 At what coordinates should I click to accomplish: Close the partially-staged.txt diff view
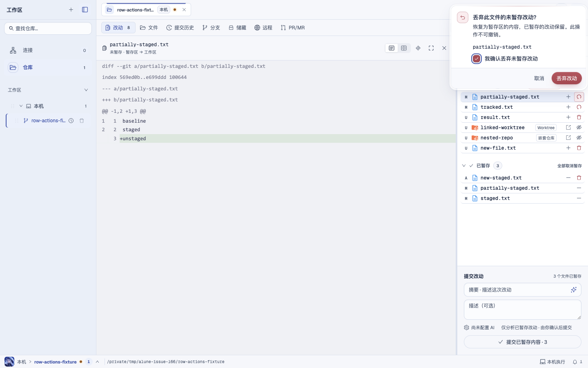click(x=444, y=48)
